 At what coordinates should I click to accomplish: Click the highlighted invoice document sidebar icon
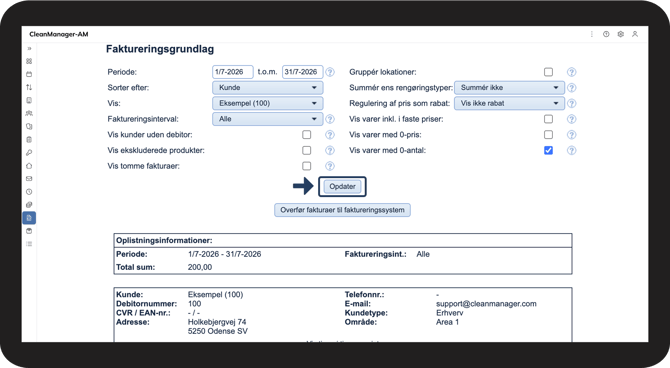click(29, 218)
